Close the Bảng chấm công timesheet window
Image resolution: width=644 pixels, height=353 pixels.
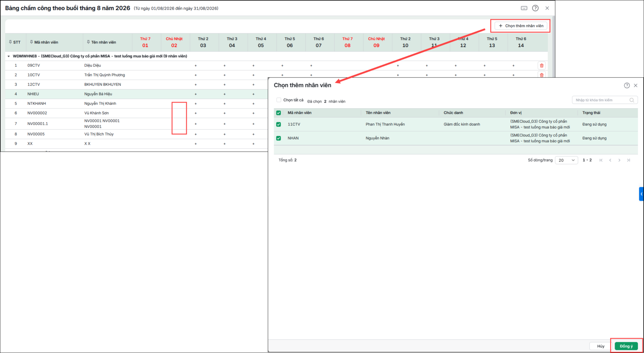tap(547, 8)
